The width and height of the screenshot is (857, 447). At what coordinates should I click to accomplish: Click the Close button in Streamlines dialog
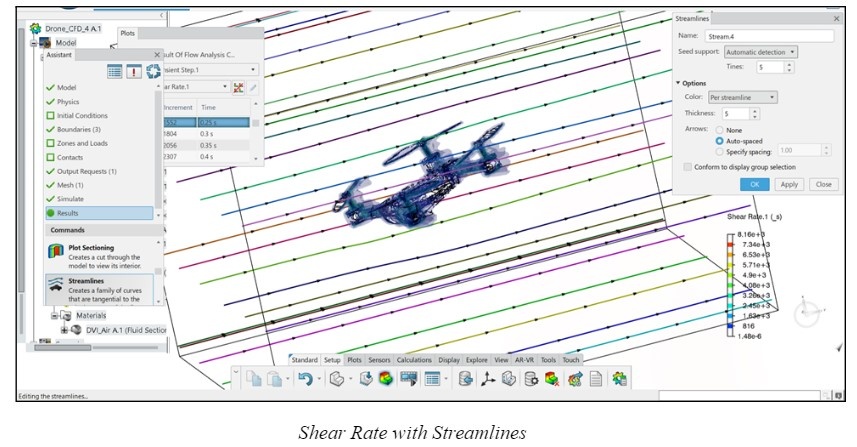coord(823,185)
